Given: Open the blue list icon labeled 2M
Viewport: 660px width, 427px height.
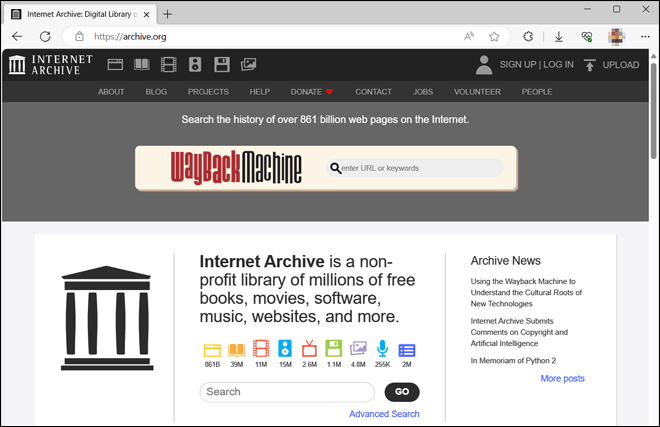Looking at the screenshot, I should tap(407, 350).
